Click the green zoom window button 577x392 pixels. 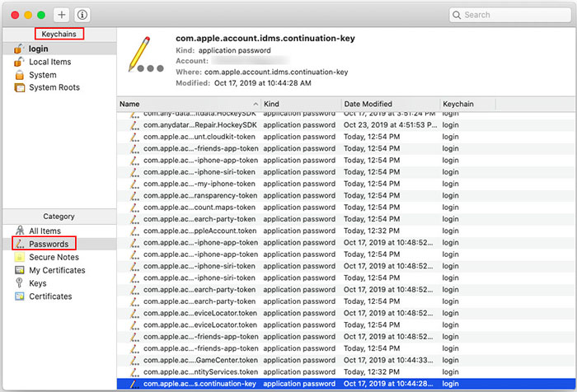41,15
